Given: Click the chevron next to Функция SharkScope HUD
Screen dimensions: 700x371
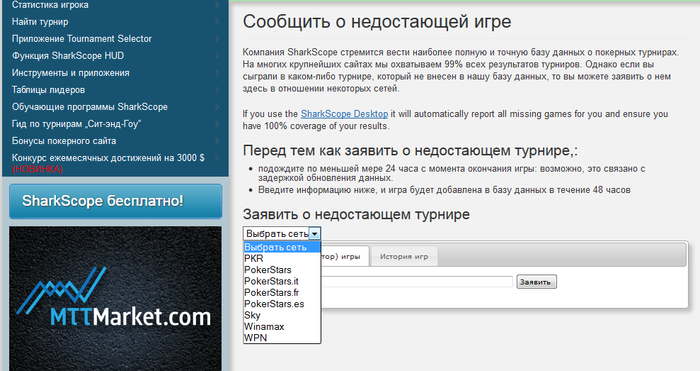Looking at the screenshot, I should [217, 55].
